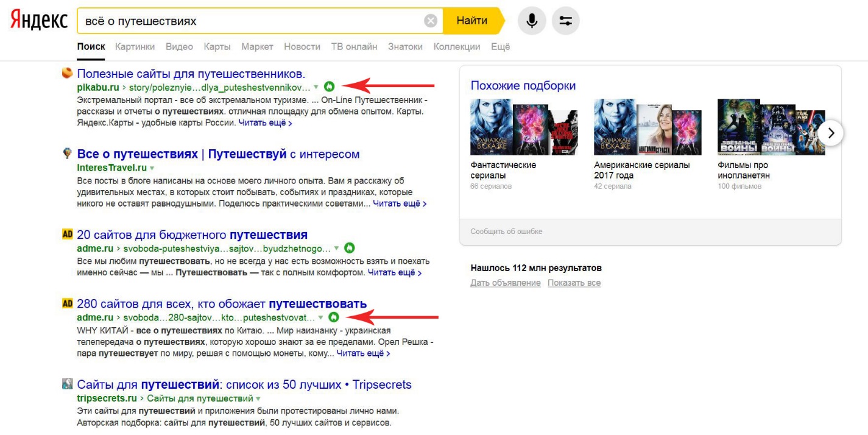Expand the dropdown arrow on '20 сайтов' adme.ru result

pos(337,249)
